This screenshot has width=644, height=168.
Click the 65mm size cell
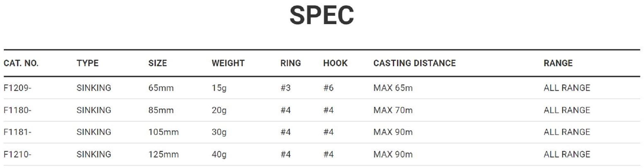click(161, 88)
